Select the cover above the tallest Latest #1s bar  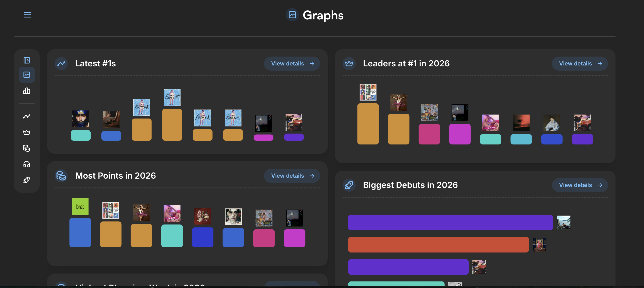click(x=172, y=97)
